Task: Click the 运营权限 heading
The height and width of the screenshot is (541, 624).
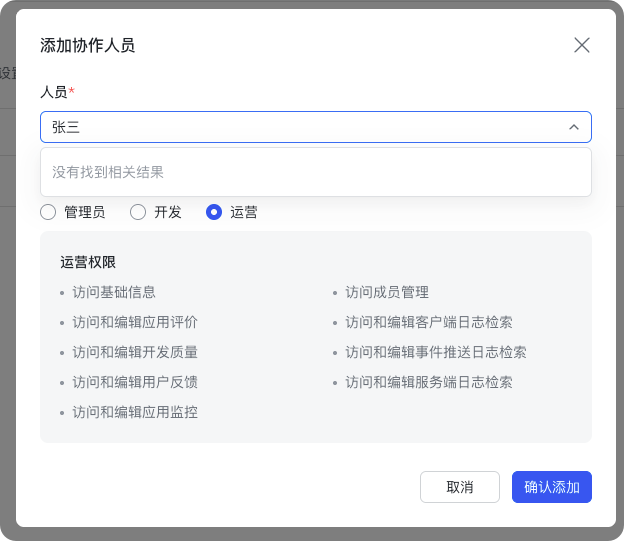Action: 88,262
